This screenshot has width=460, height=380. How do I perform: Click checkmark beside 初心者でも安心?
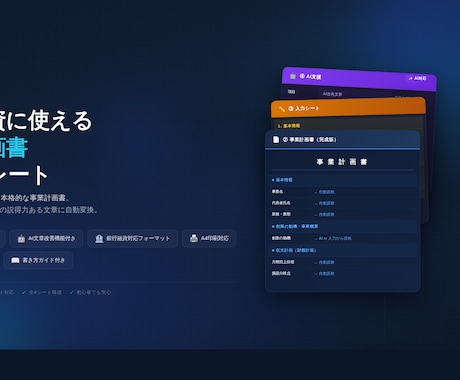71,292
